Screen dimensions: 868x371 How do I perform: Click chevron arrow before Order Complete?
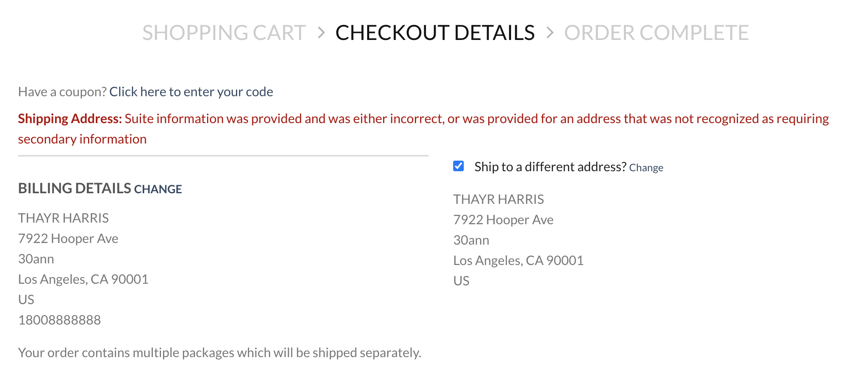[x=550, y=33]
